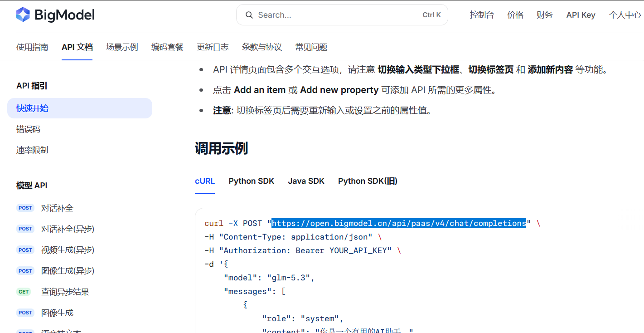Image resolution: width=644 pixels, height=333 pixels.
Task: Switch to Java SDK code tab
Action: pos(306,181)
